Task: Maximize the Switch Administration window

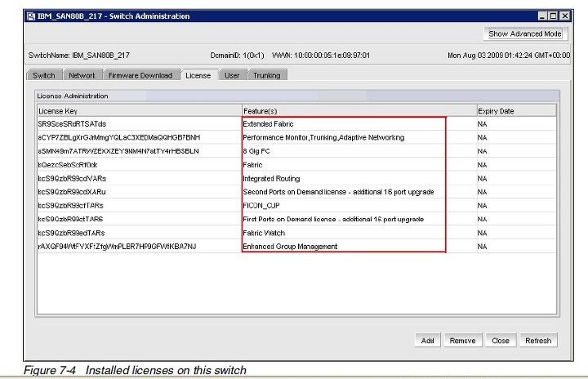Action: point(553,16)
